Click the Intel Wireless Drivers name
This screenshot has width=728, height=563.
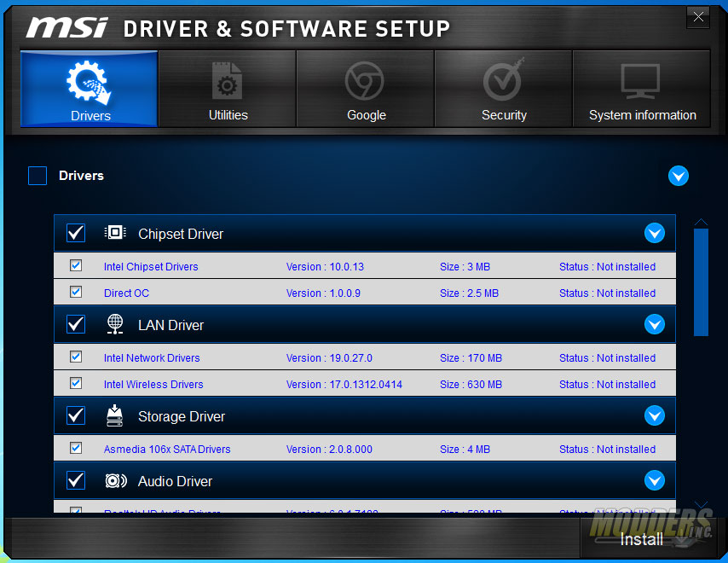point(153,385)
